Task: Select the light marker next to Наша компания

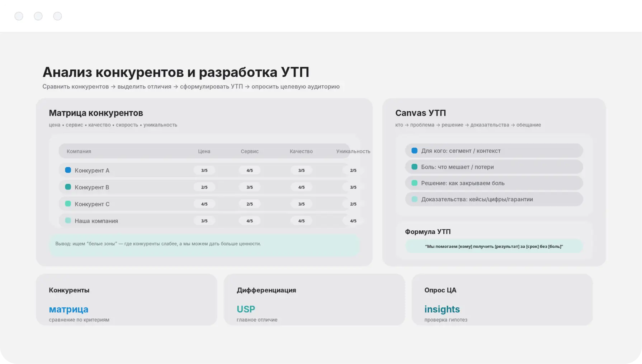Action: [68, 221]
